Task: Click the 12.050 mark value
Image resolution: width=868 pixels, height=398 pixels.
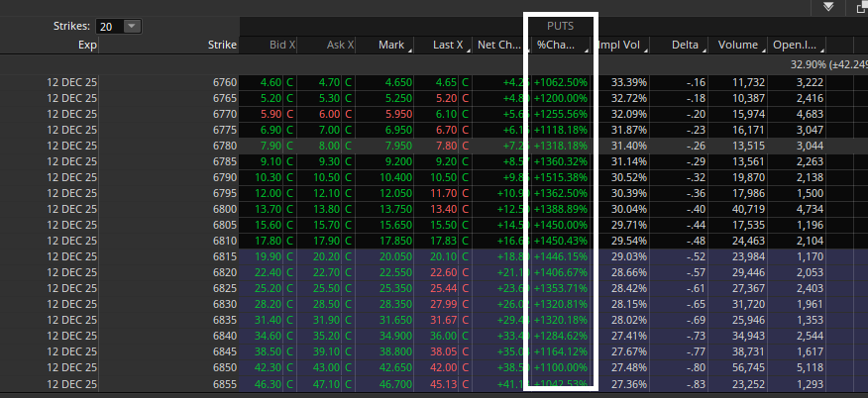Action: click(395, 193)
